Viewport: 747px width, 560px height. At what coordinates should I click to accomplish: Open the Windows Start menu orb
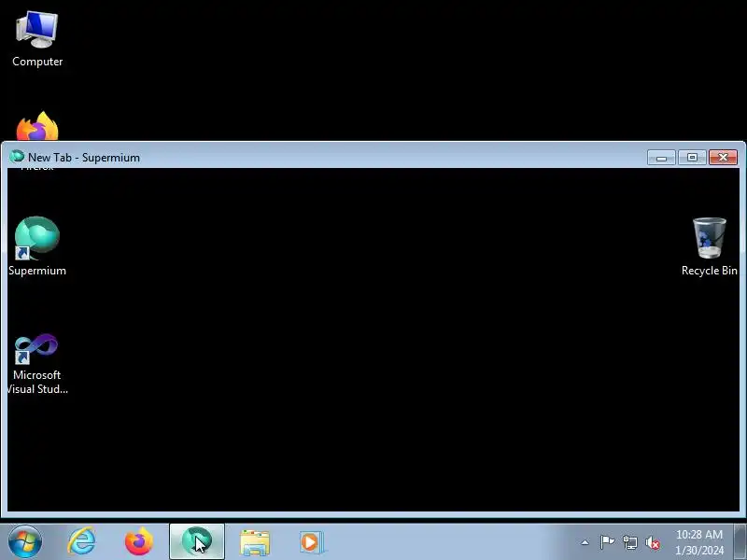tap(25, 541)
